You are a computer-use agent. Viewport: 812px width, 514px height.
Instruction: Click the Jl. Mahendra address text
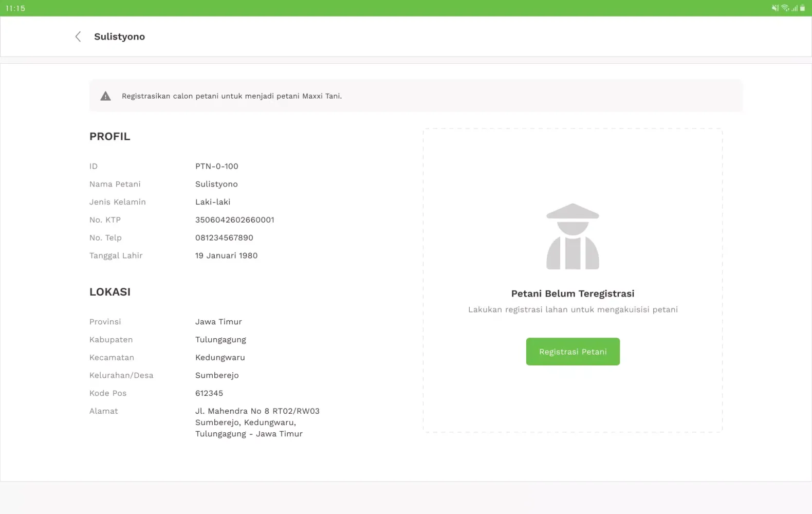257,423
